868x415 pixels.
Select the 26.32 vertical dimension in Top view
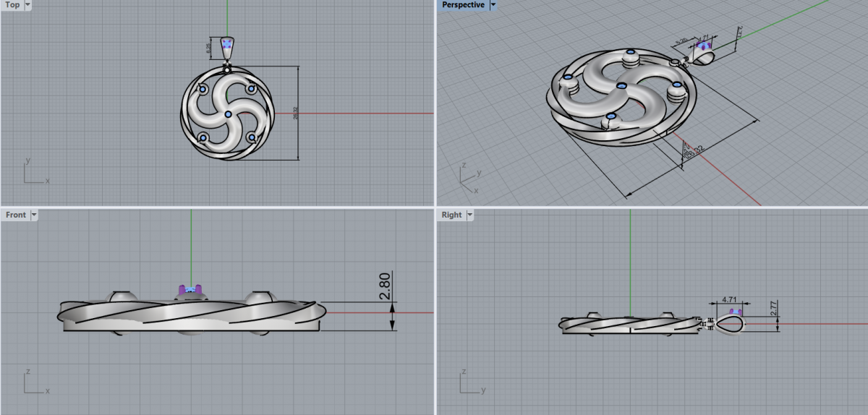[x=296, y=114]
